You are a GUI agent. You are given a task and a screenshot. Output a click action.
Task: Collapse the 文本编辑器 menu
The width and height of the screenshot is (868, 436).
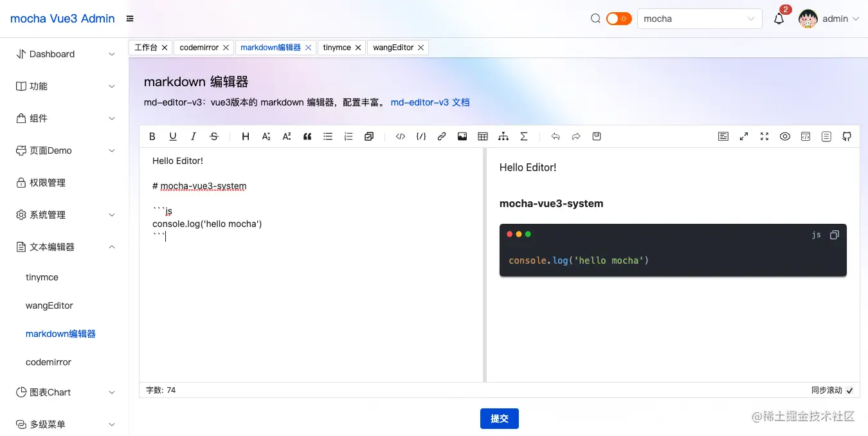coord(64,247)
